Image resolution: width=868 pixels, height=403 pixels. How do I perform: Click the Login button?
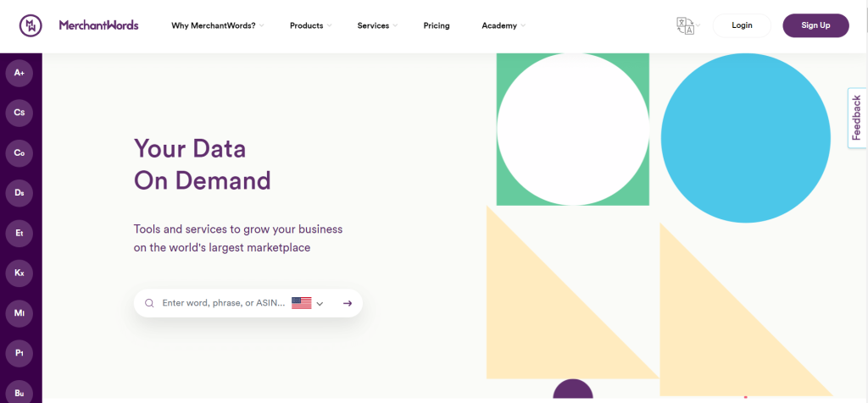coord(742,25)
